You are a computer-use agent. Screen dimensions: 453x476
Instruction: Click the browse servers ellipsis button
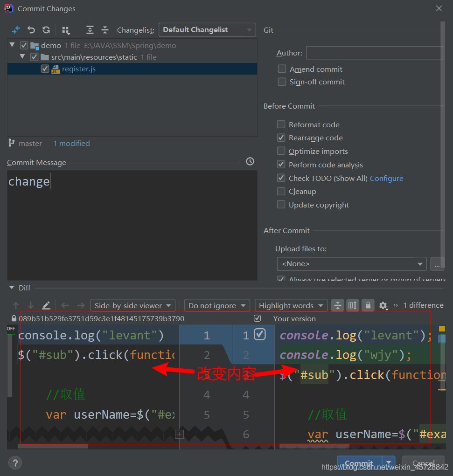click(437, 264)
